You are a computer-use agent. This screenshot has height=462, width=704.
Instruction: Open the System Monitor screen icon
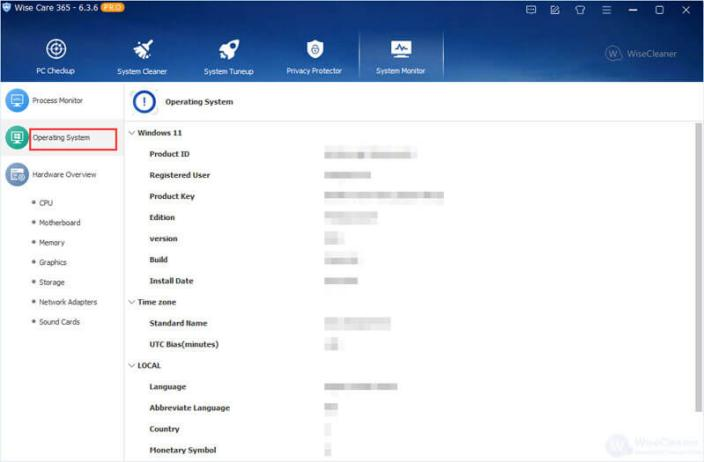(x=401, y=49)
